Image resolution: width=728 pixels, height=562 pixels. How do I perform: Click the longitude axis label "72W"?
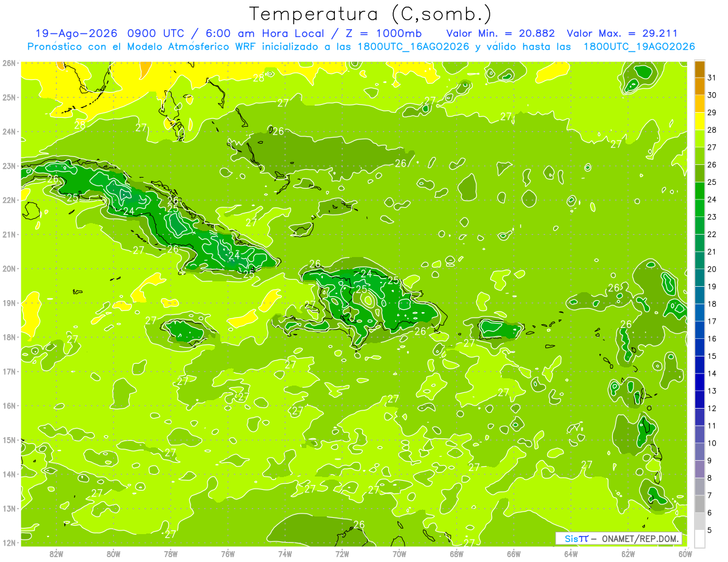pyautogui.click(x=342, y=554)
